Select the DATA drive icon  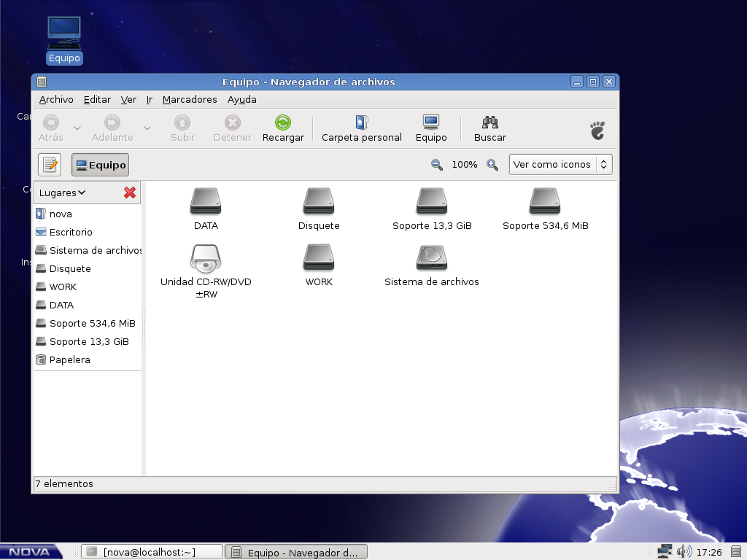pos(205,202)
